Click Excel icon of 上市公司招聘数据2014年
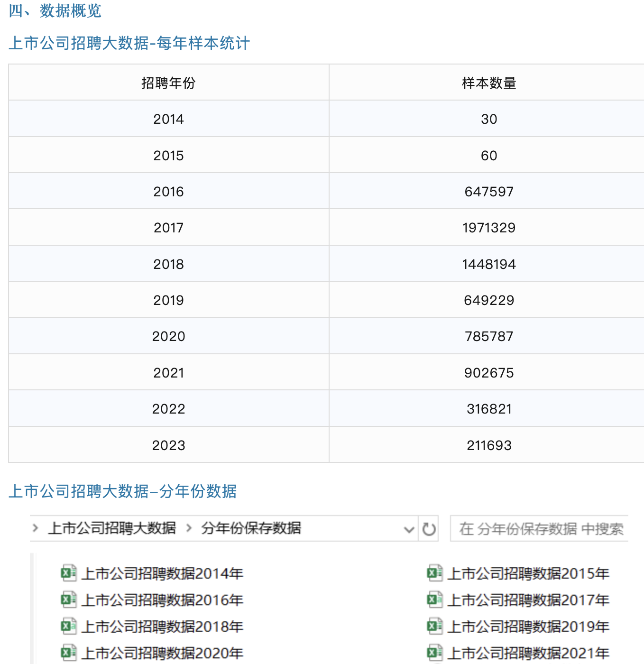The width and height of the screenshot is (644, 664). (69, 573)
